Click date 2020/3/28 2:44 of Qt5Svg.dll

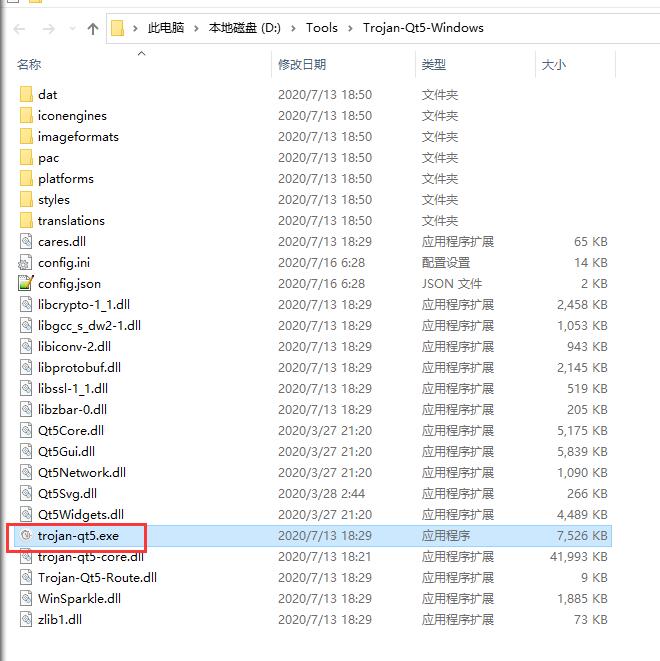(x=321, y=494)
